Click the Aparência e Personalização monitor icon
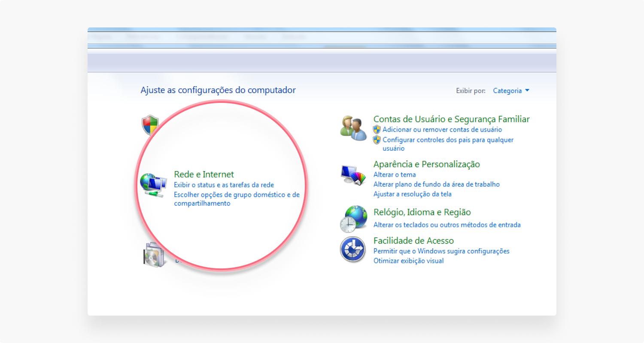The height and width of the screenshot is (343, 644). coord(354,175)
